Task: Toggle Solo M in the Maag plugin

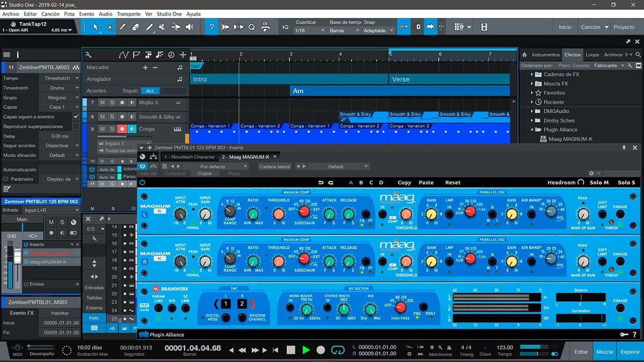Action: click(x=599, y=182)
